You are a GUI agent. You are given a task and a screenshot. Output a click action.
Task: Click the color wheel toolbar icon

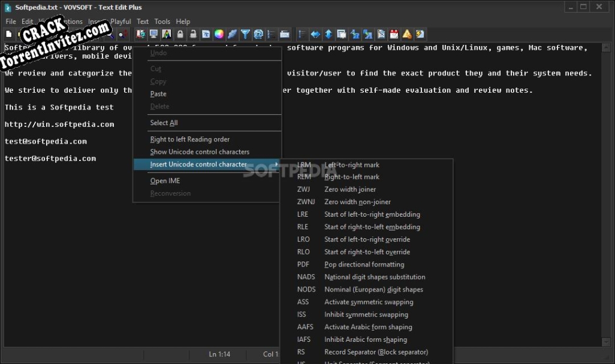pos(219,34)
